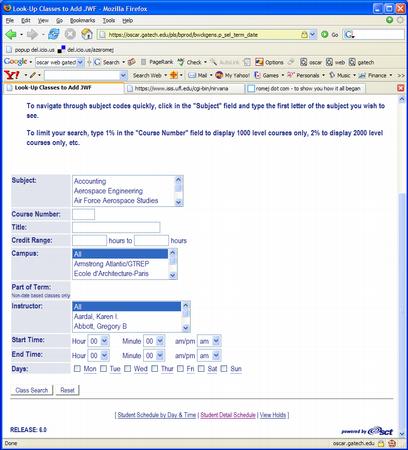Screen dimensions: 408x450
Task: Open End Time am/pm dropdown
Action: tap(209, 356)
